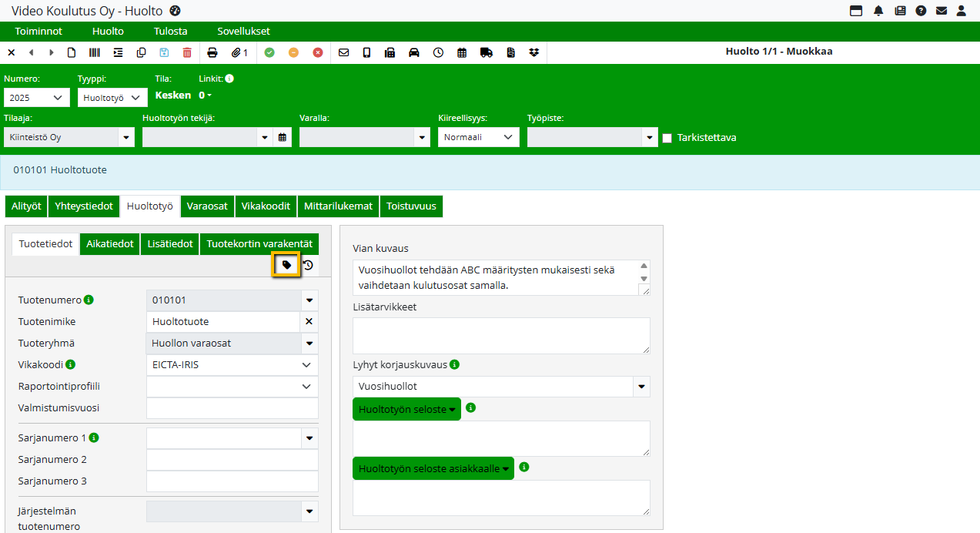The height and width of the screenshot is (533, 980).
Task: Click the delivery truck toolbar icon
Action: pos(486,52)
